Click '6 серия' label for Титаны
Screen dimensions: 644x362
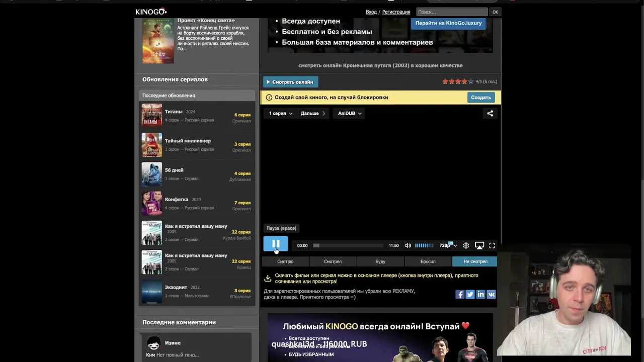tap(242, 115)
